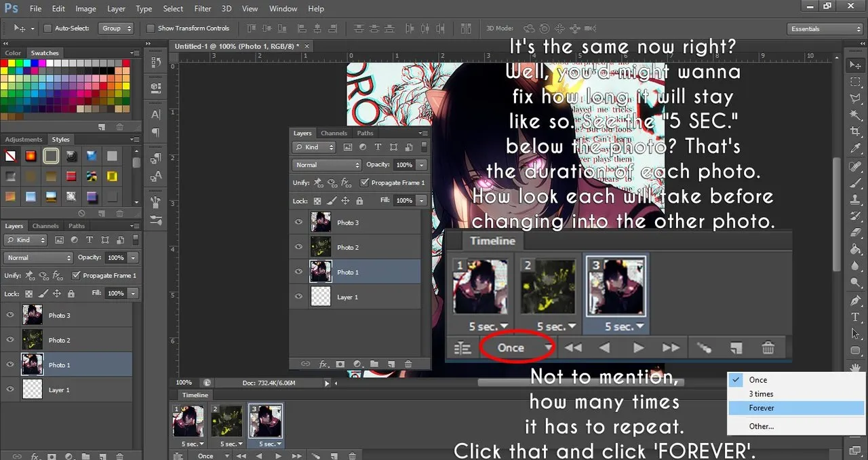The image size is (868, 460).
Task: Select the Eyedropper tool
Action: [855, 149]
